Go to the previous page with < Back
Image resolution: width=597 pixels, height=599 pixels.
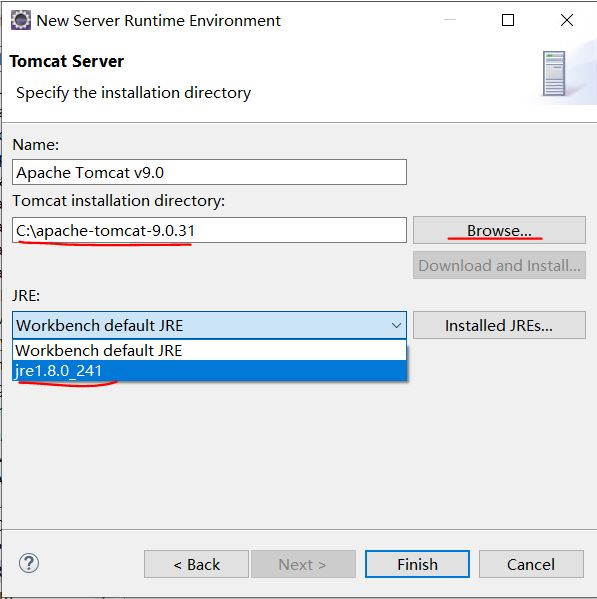tap(196, 564)
